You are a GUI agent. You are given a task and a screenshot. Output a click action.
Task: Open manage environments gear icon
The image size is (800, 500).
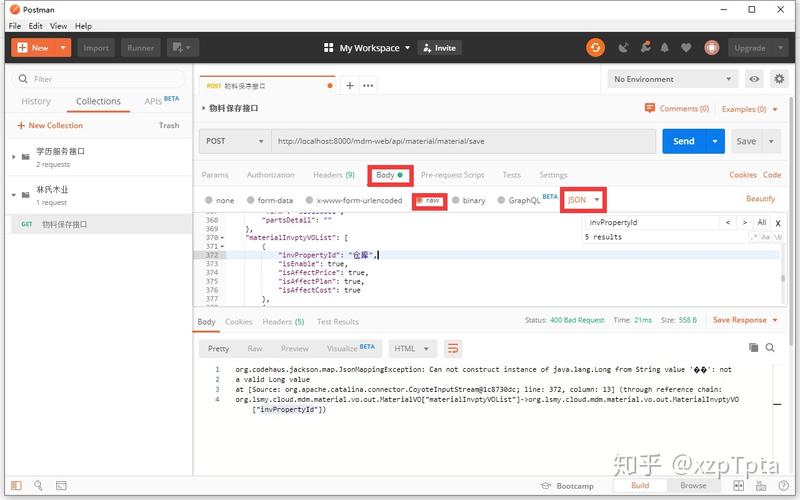(779, 79)
